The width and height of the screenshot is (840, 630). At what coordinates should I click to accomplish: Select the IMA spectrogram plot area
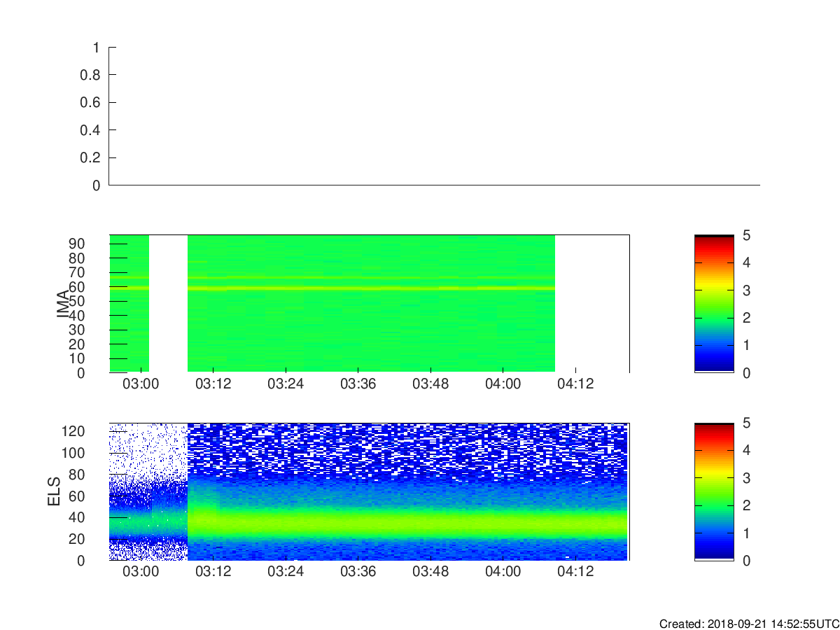click(369, 304)
